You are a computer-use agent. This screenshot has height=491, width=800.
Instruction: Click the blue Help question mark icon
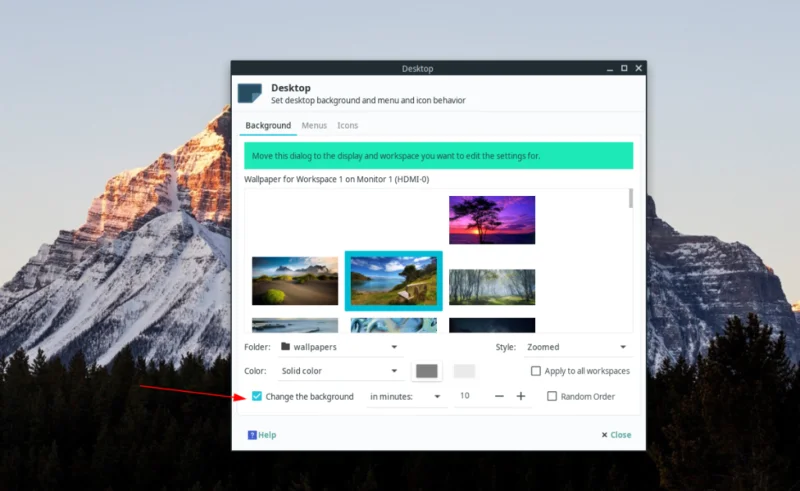coord(252,435)
